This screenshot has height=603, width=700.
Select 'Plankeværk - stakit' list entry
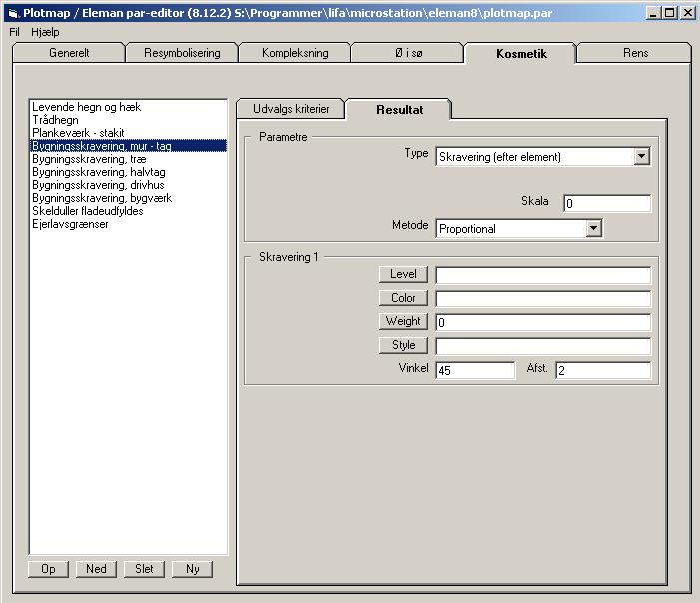[128, 133]
